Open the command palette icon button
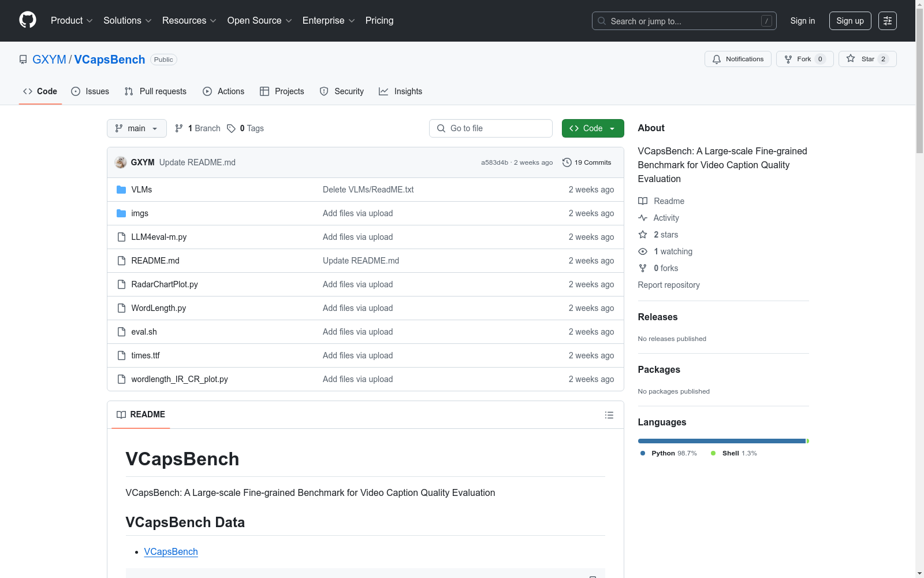The image size is (924, 578). click(x=888, y=21)
